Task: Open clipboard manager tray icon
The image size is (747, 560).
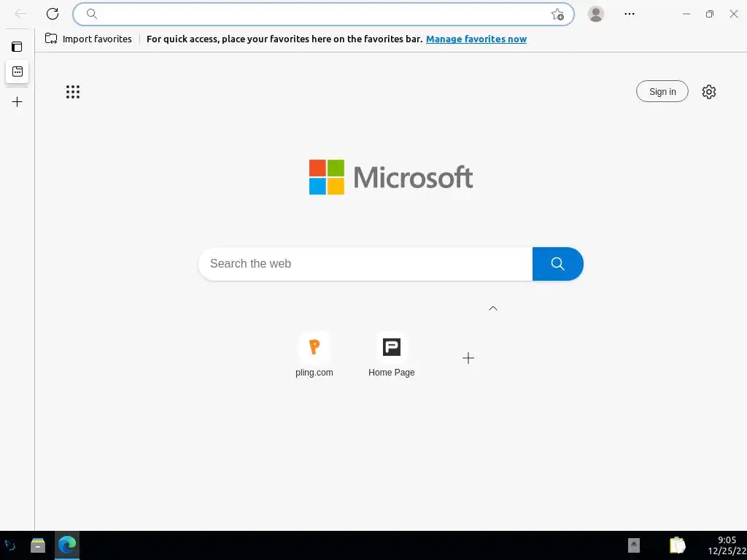Action: [x=678, y=545]
